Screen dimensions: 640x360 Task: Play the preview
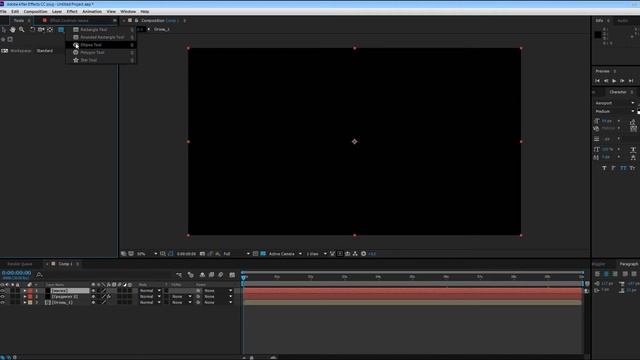[614, 81]
